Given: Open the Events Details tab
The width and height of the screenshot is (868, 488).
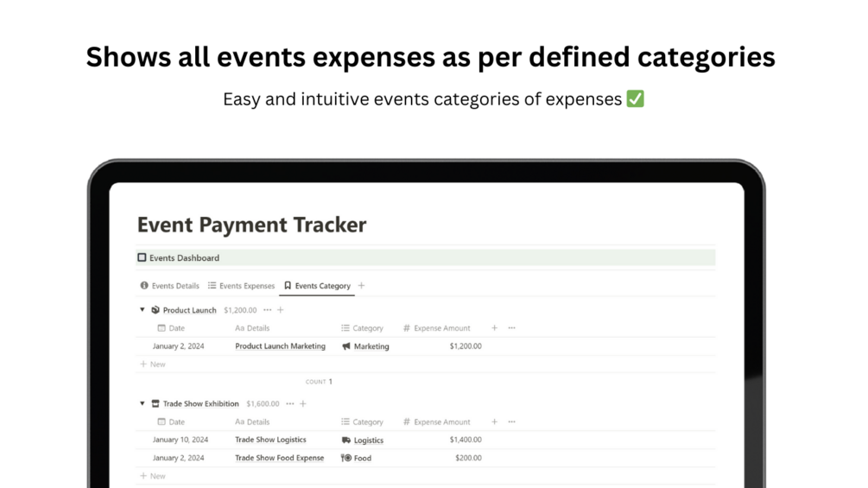Looking at the screenshot, I should coord(169,286).
